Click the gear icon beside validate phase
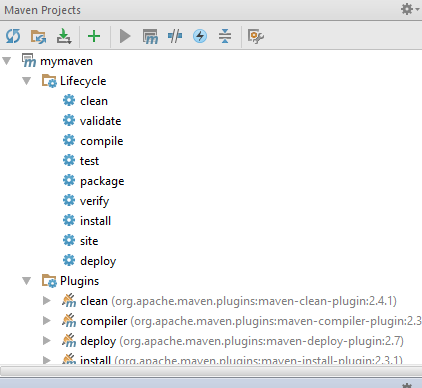 pos(69,120)
